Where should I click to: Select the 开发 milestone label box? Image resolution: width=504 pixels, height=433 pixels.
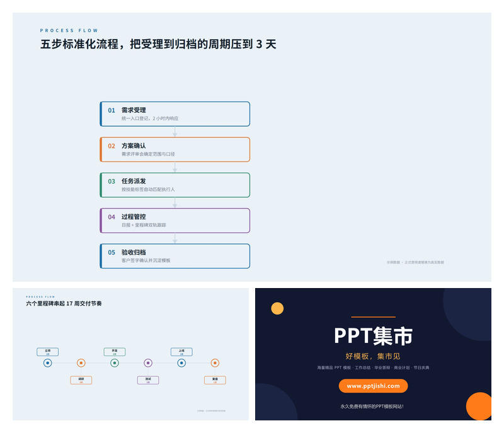(x=115, y=352)
